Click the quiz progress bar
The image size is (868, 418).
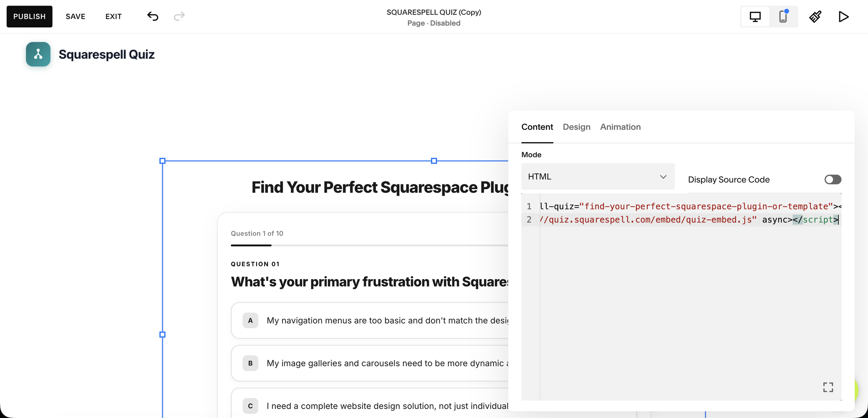(x=369, y=245)
